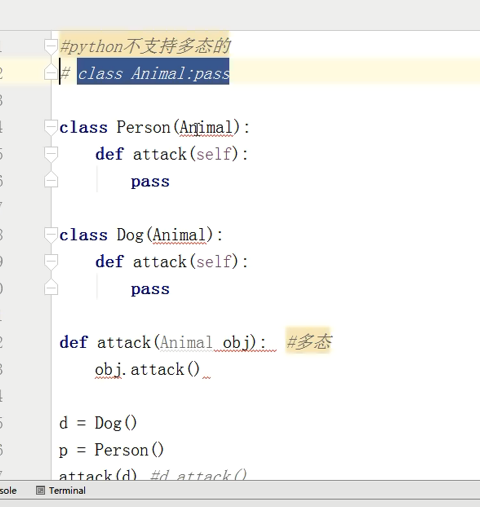The height and width of the screenshot is (507, 480).
Task: Click fold end marker at Dog's 'pass' line
Action: pos(51,288)
